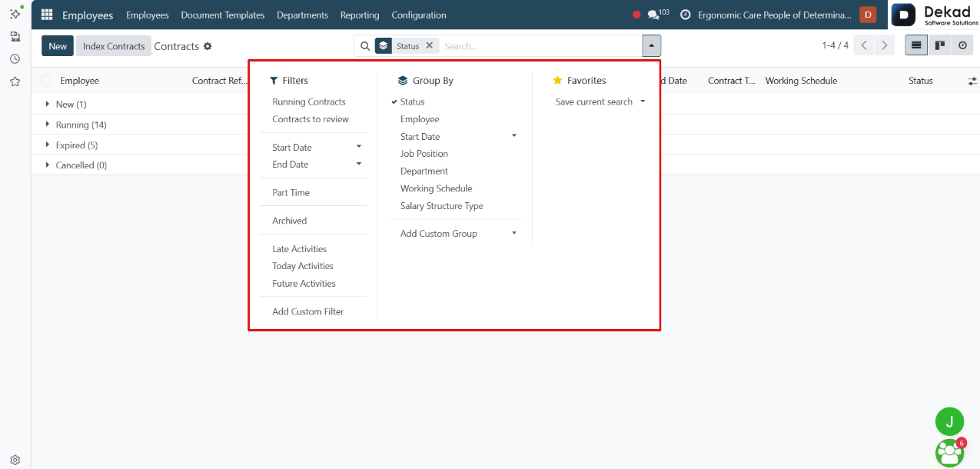Collapse the search options toggle arrow

(651, 46)
